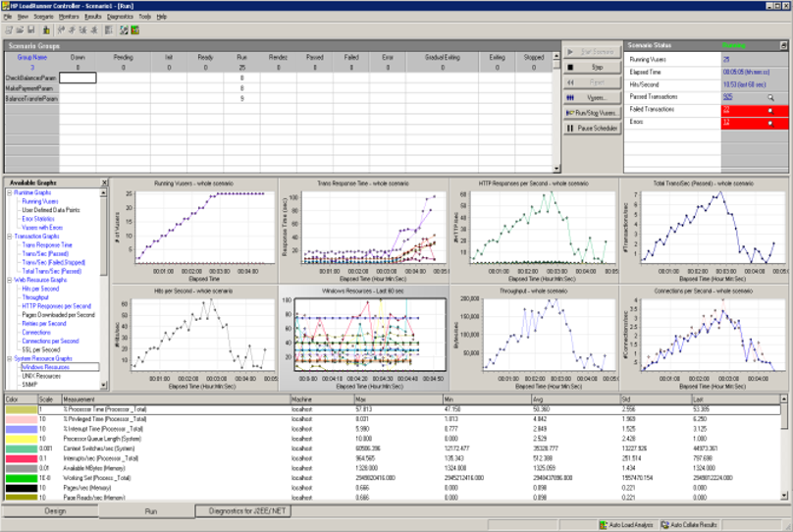Open the Diagnostics menu
Screen dimensions: 793x532
click(x=120, y=17)
